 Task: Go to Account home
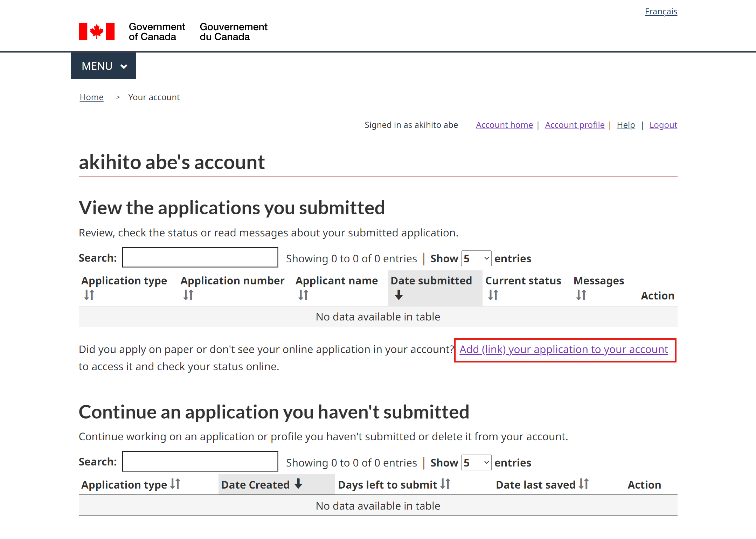(x=504, y=125)
